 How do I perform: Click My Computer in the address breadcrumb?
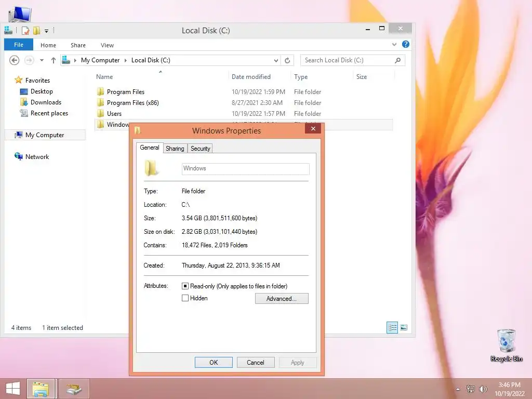click(100, 60)
